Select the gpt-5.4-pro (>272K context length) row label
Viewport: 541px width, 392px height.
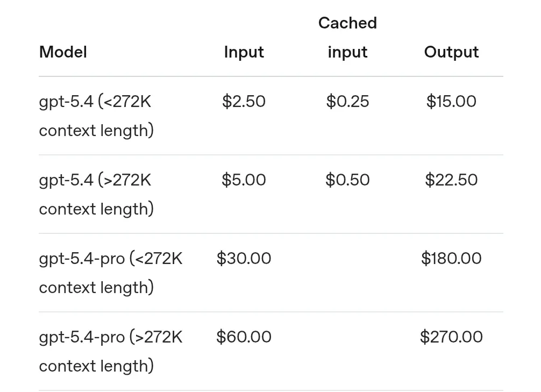pyautogui.click(x=110, y=351)
